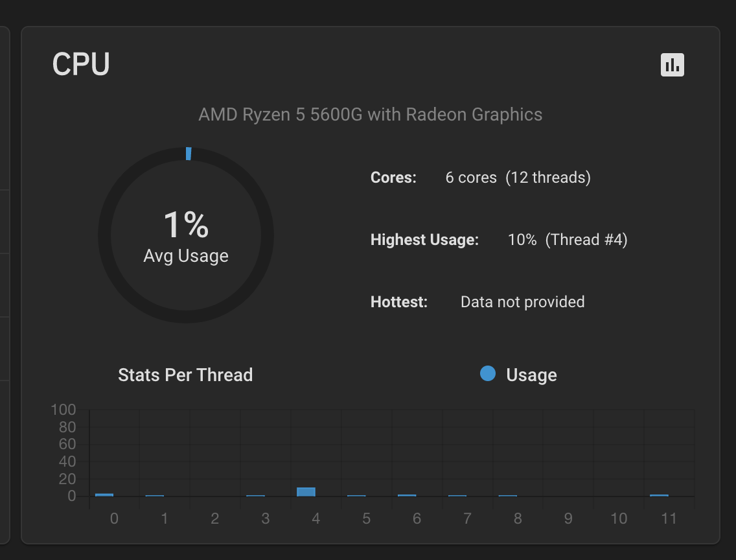Click the 1% Avg Usage gauge
736x560 pixels.
[x=186, y=236]
